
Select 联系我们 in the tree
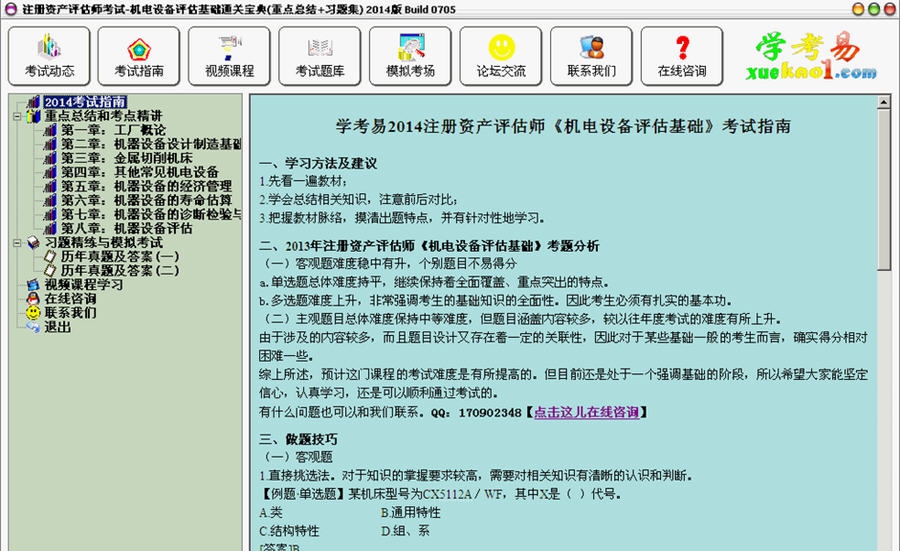70,313
